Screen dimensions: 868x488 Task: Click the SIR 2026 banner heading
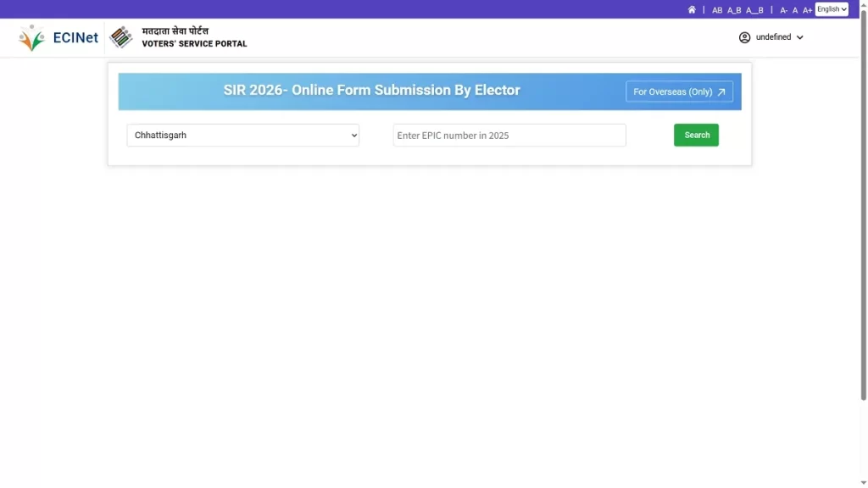pos(370,90)
